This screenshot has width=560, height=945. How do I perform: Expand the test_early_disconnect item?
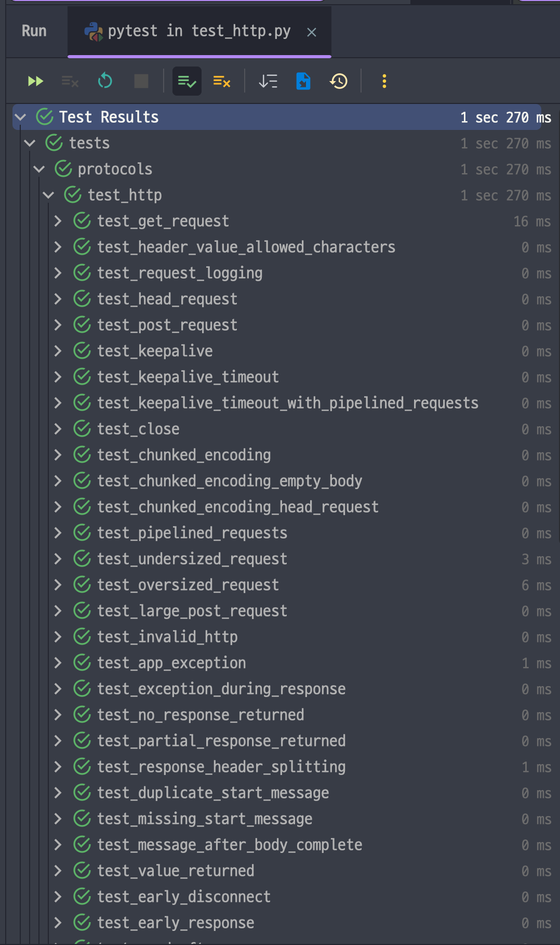click(x=58, y=897)
